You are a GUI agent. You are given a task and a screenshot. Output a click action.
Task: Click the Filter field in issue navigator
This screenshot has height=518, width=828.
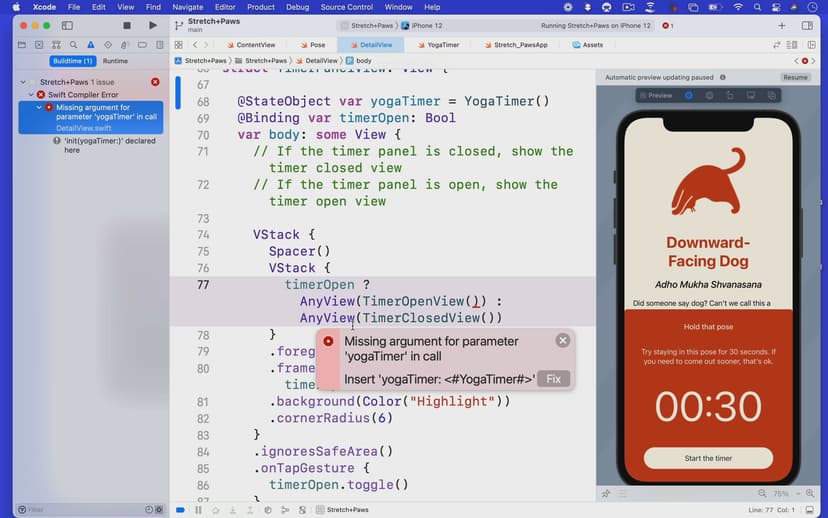coord(85,510)
